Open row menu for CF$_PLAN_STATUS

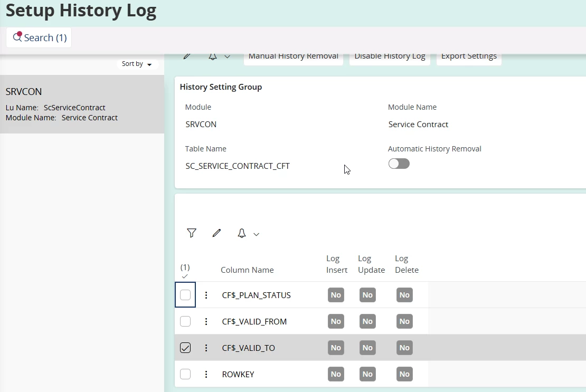coord(206,295)
